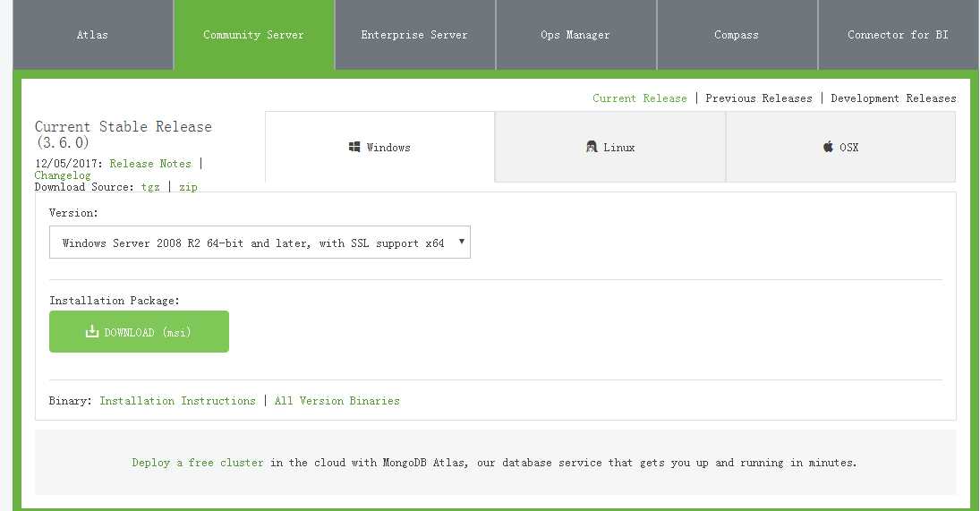Image resolution: width=980 pixels, height=511 pixels.
Task: Follow the Deploy a free cluster link
Action: pos(198,463)
